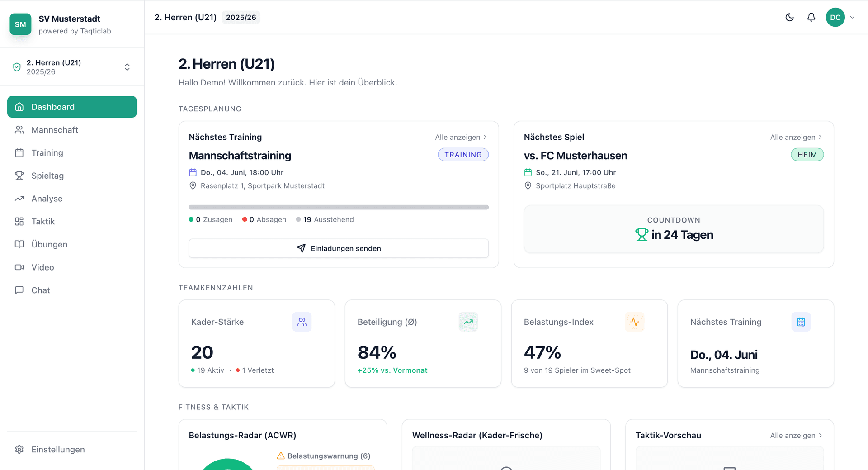Click the training response progress bar
The width and height of the screenshot is (868, 470).
(339, 207)
